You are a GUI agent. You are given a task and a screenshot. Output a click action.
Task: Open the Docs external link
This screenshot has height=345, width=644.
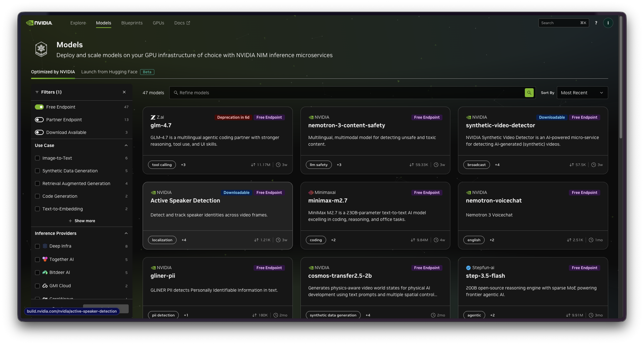182,23
